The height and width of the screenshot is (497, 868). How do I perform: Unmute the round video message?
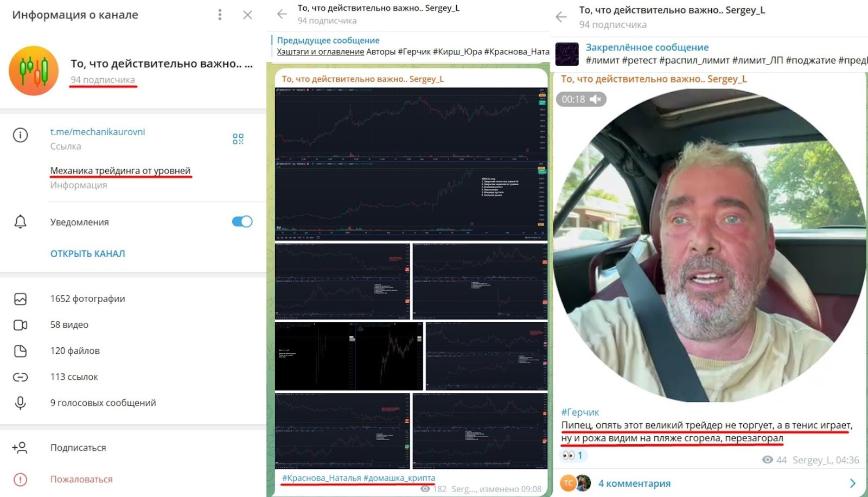[x=596, y=99]
